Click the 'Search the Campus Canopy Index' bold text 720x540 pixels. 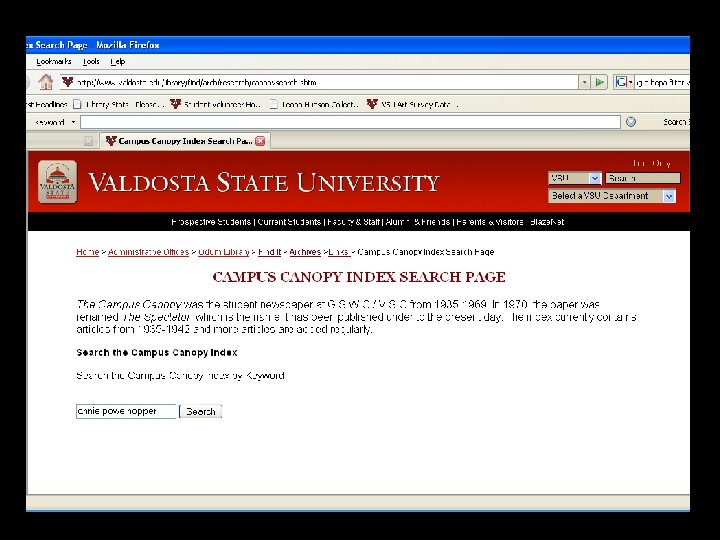click(157, 353)
